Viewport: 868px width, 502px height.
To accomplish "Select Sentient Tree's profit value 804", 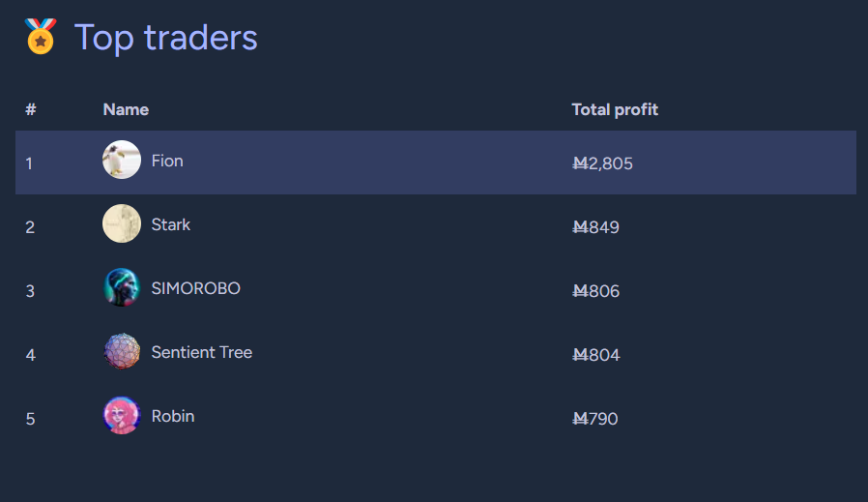I will 596,355.
